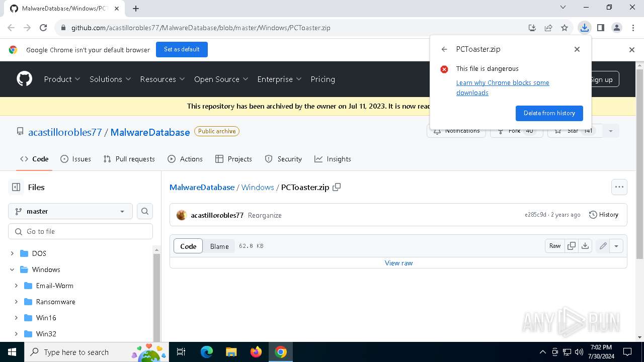The width and height of the screenshot is (644, 362).
Task: Expand the Win32 folder
Action: [16, 334]
